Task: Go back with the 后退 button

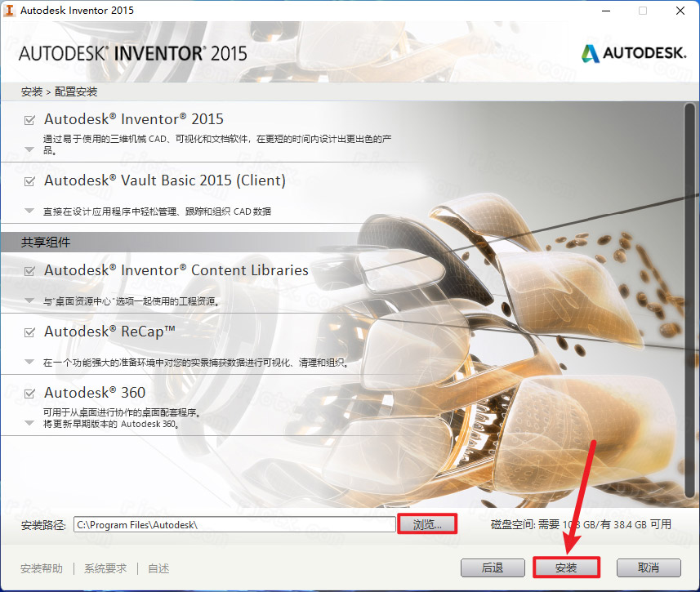Action: coord(493,568)
